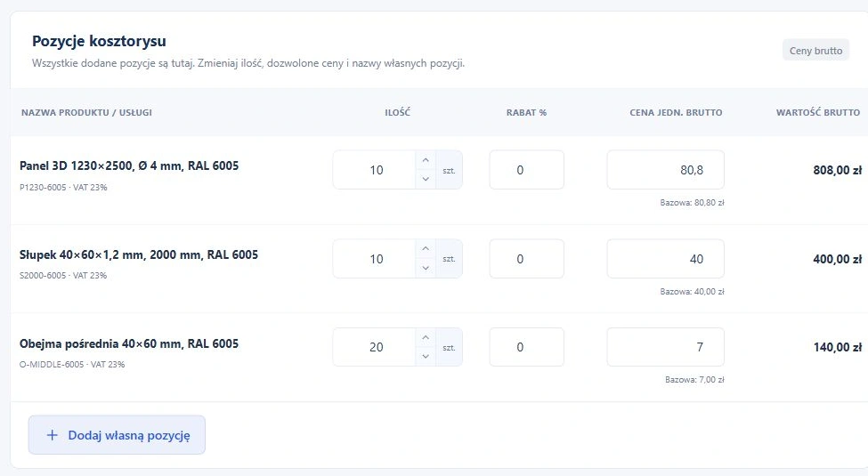Select the Obejma pośrednia rabat % field
This screenshot has height=476, width=868.
coord(526,347)
